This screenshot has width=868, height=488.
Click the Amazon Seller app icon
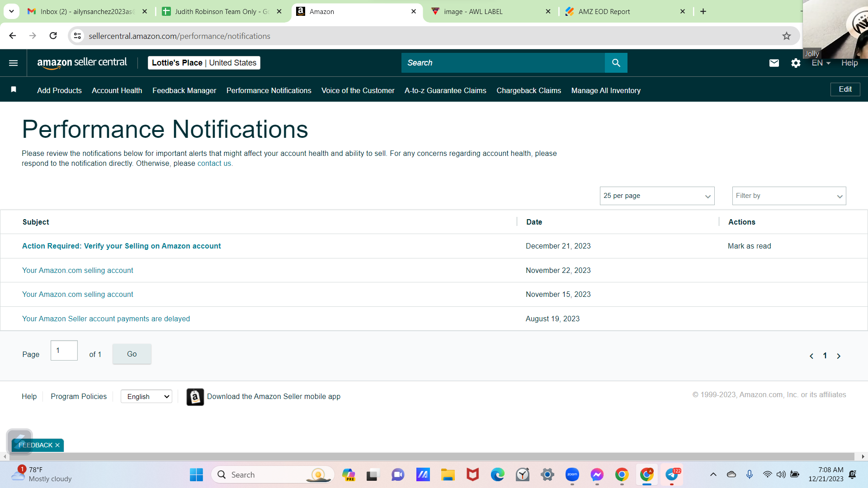click(195, 397)
